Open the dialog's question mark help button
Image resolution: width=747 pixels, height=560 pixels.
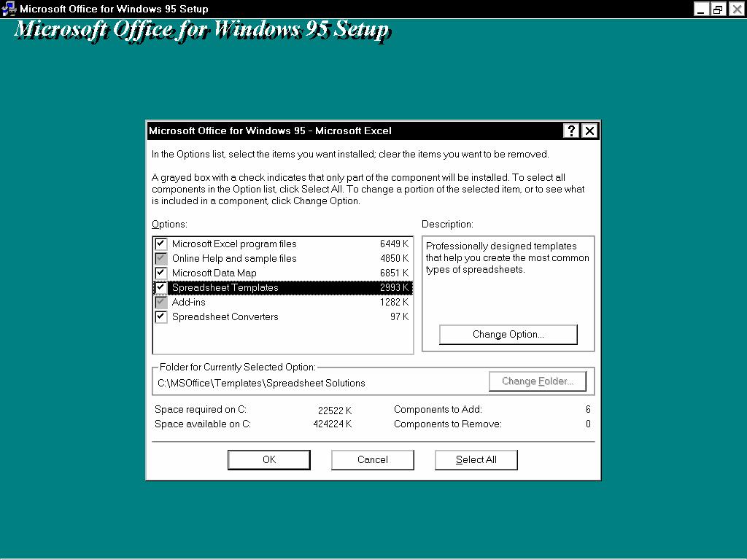point(571,131)
